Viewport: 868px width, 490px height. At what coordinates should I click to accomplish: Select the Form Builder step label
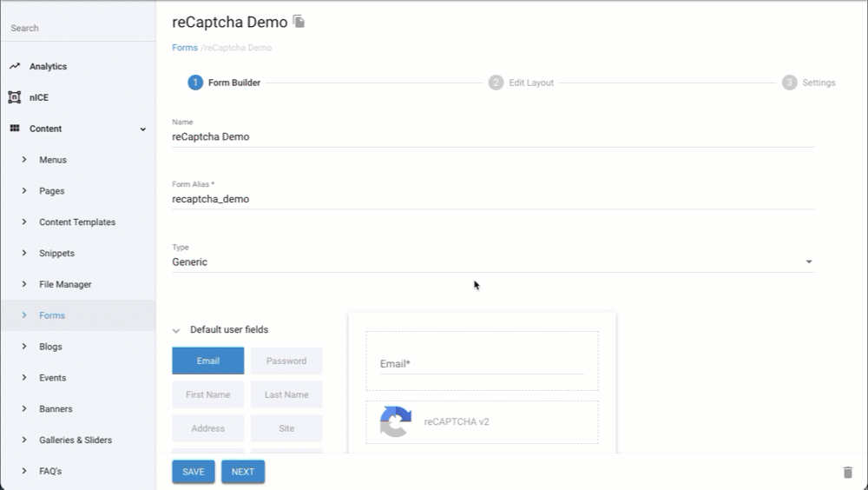click(234, 83)
